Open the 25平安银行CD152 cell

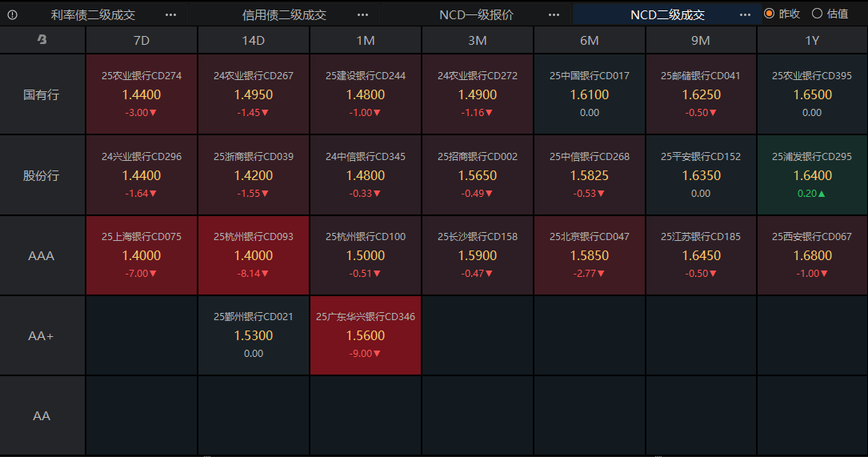(x=701, y=175)
